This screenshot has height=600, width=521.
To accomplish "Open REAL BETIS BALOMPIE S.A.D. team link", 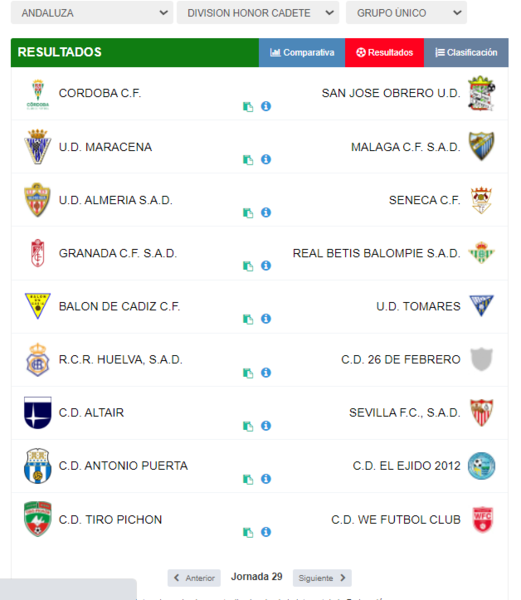I will (x=376, y=253).
